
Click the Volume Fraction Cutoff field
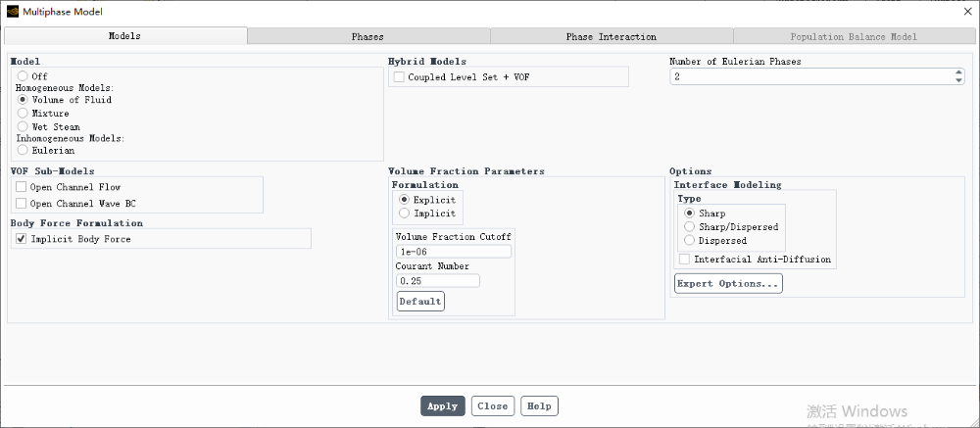click(x=453, y=252)
